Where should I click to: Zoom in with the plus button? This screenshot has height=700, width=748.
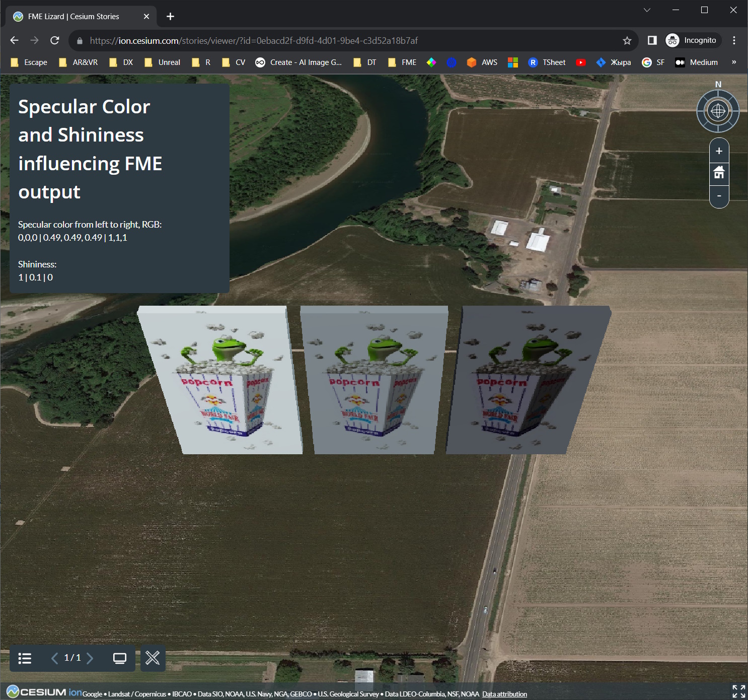[719, 151]
